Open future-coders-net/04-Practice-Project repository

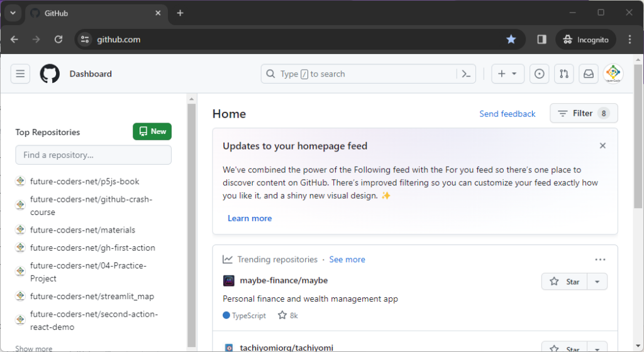point(88,272)
